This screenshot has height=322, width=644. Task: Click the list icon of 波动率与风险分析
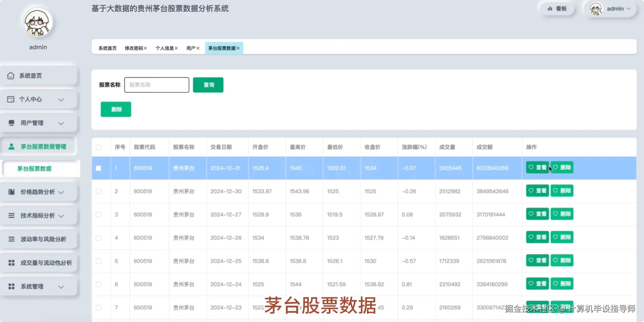coord(12,239)
